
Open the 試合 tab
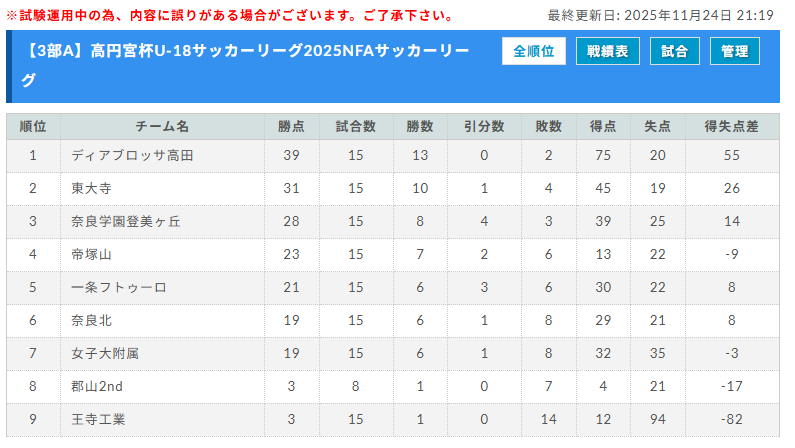pos(675,52)
